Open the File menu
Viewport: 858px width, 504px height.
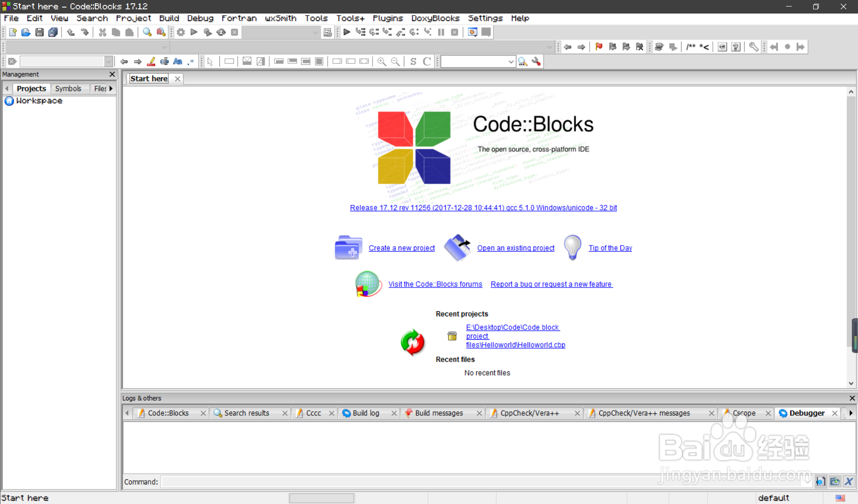click(x=11, y=18)
